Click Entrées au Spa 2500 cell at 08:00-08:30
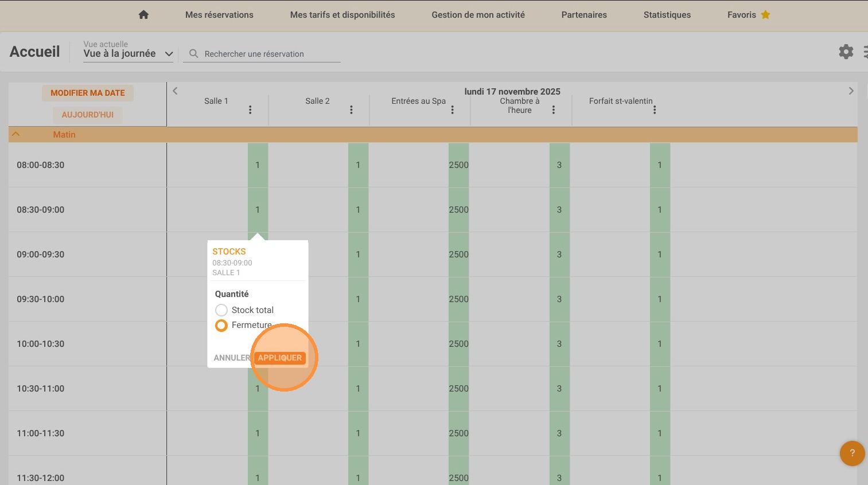Viewport: 868px width, 485px height. coord(458,165)
